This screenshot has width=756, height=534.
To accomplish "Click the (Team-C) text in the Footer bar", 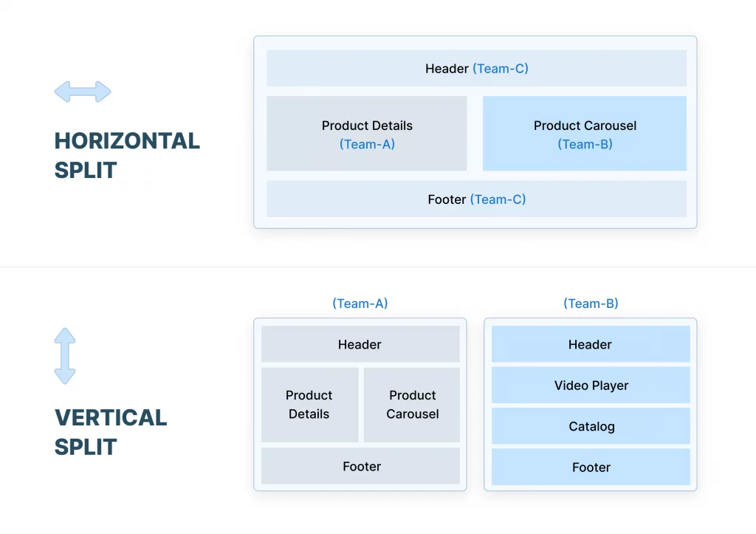I will coord(498,199).
